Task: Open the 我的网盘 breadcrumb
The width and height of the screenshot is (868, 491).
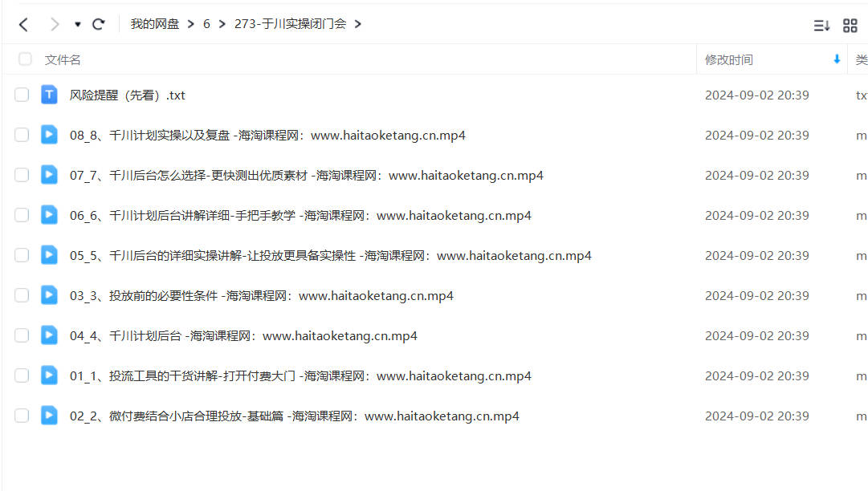Action: (x=155, y=24)
